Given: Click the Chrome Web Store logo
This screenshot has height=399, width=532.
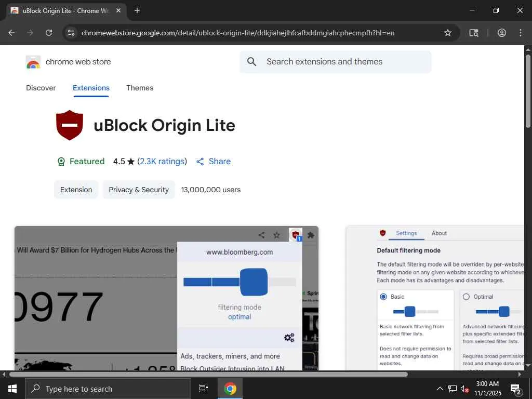Looking at the screenshot, I should tap(33, 62).
